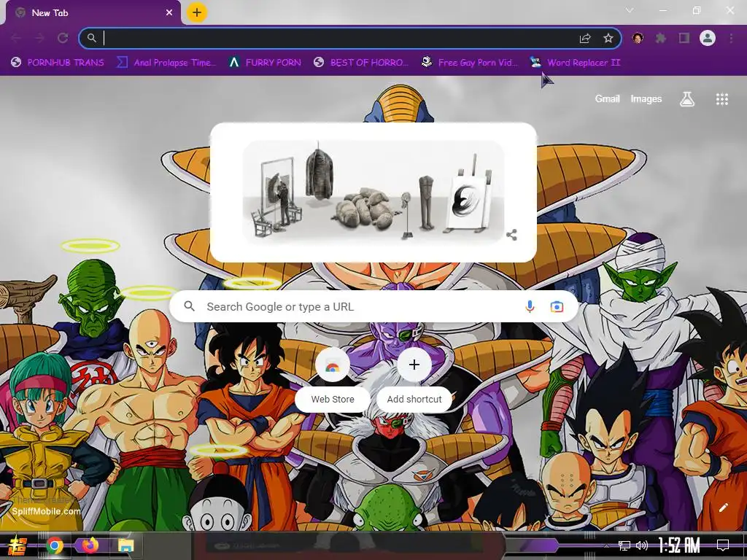Open the tab search chevron dropdown
The height and width of the screenshot is (560, 747).
point(630,10)
